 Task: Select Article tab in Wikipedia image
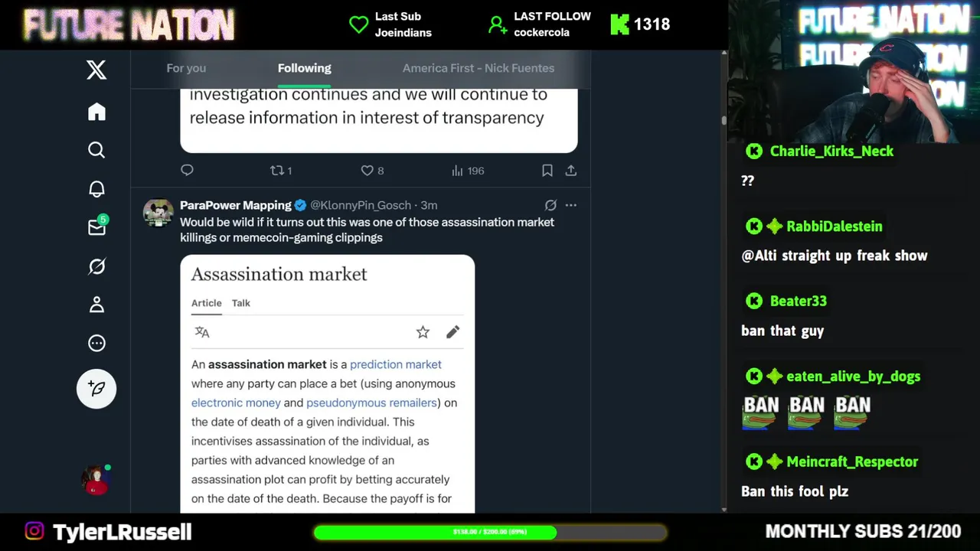(x=207, y=303)
